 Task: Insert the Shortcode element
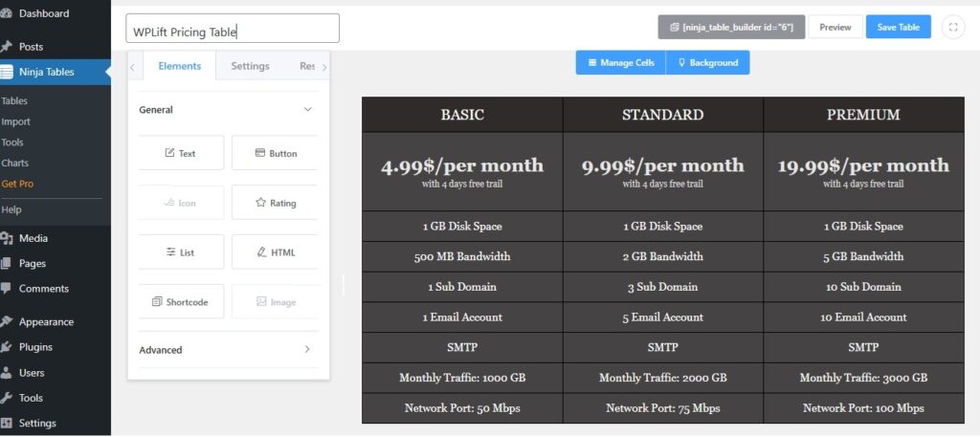[x=181, y=302]
